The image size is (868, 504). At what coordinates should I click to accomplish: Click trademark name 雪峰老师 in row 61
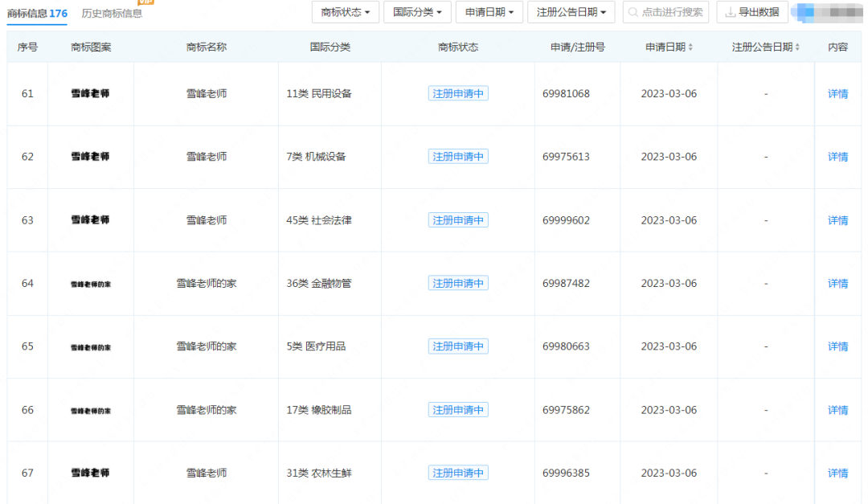[x=207, y=93]
